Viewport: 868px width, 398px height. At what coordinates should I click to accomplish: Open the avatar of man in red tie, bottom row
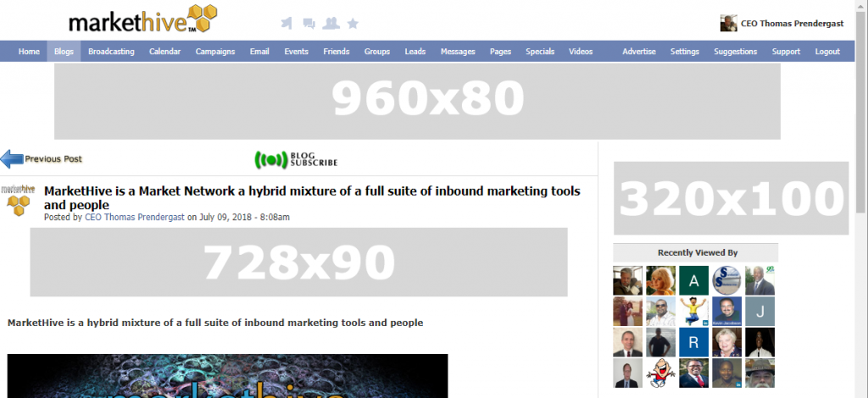(693, 373)
